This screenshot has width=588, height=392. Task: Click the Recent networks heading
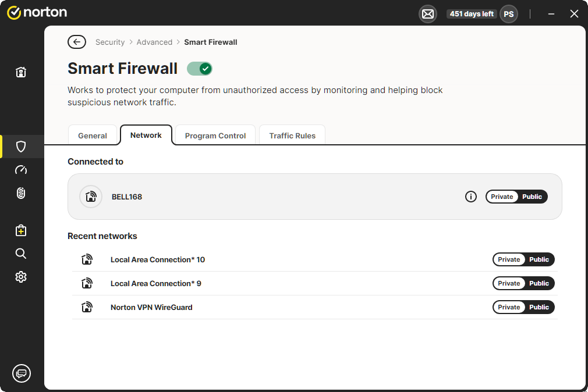point(102,236)
